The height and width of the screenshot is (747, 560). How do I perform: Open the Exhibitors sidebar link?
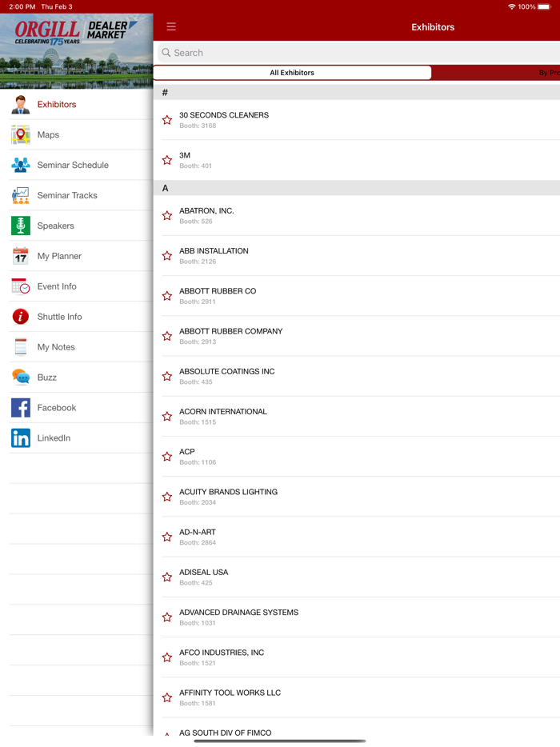[57, 104]
